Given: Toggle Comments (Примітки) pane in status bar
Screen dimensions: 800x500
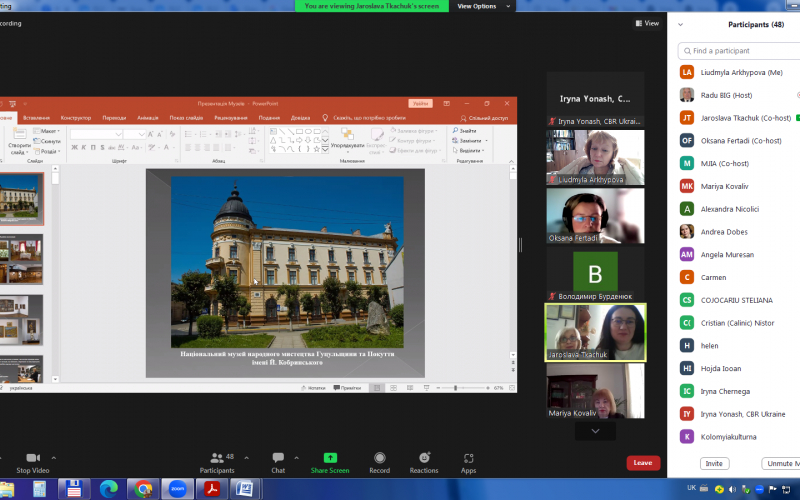Looking at the screenshot, I should click(x=347, y=388).
